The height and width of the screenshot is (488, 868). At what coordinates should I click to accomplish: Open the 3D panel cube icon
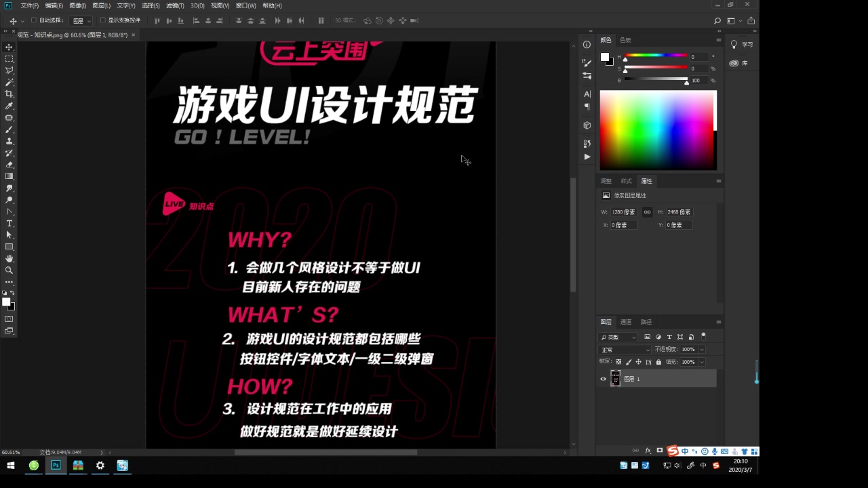tap(587, 125)
